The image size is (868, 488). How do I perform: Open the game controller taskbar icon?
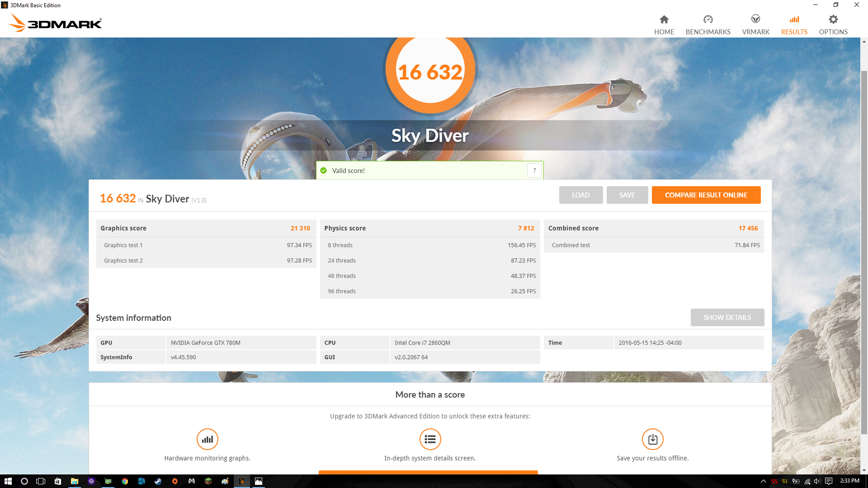(192, 481)
